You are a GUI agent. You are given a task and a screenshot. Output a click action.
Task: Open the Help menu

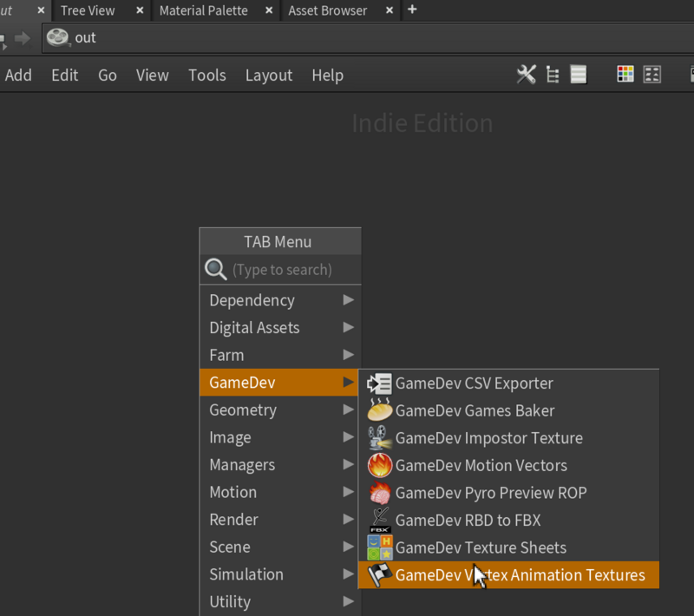[328, 75]
